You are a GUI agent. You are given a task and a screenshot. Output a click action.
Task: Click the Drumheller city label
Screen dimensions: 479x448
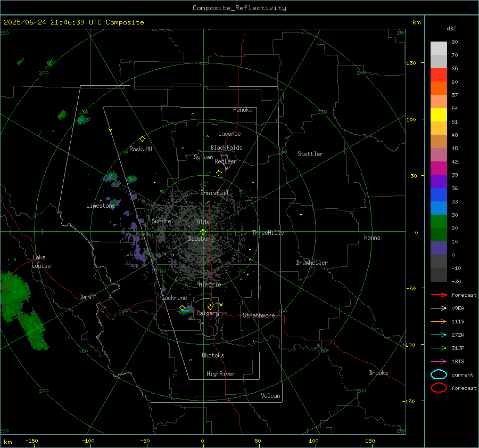click(312, 263)
